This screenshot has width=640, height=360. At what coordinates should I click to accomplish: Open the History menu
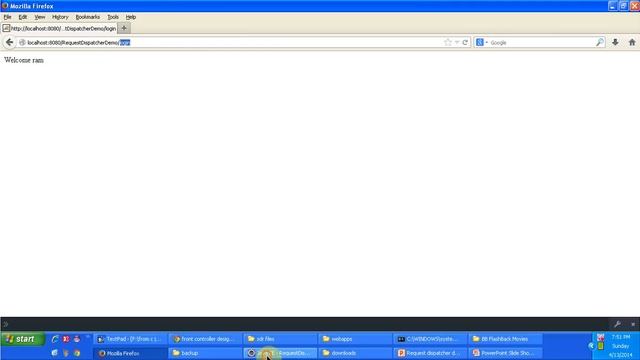[x=60, y=17]
